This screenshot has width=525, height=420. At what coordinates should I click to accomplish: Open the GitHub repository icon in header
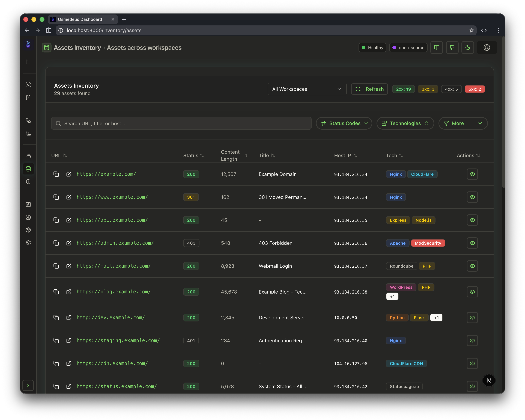pyautogui.click(x=452, y=48)
